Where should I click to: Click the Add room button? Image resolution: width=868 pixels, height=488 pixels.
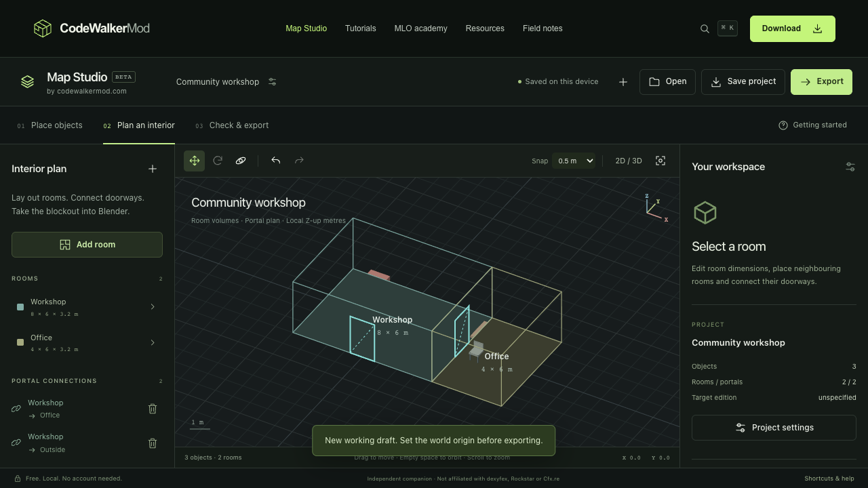(87, 245)
